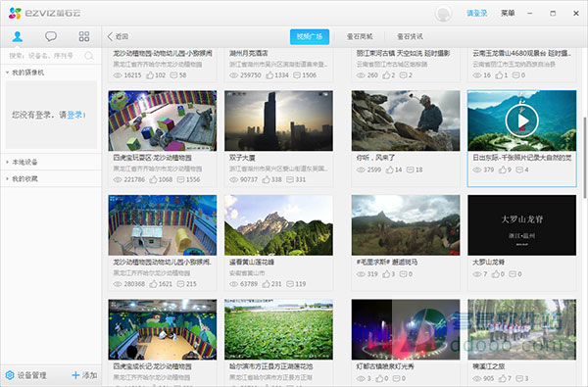Click the 请登录 link in title bar
The image size is (588, 387).
pyautogui.click(x=476, y=13)
